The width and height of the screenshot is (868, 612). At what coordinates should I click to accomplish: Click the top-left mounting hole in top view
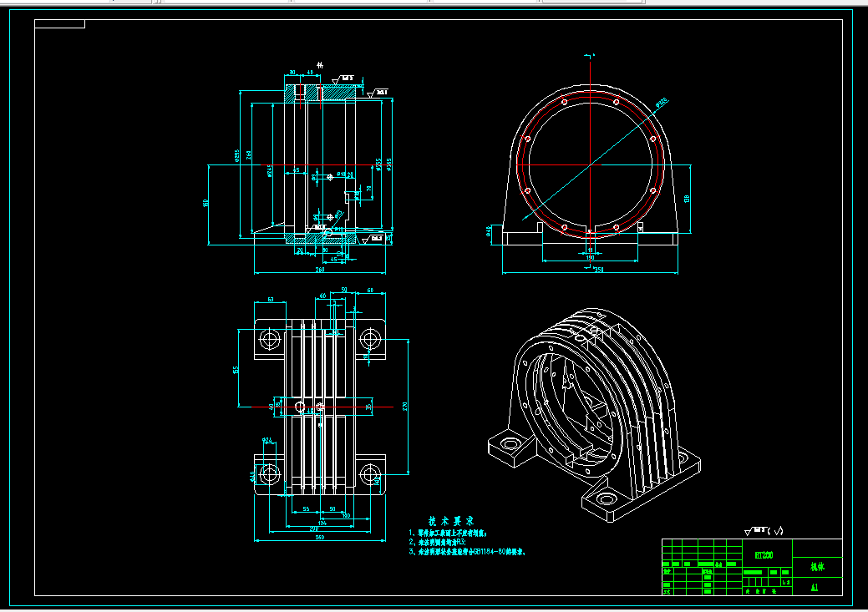(270, 339)
